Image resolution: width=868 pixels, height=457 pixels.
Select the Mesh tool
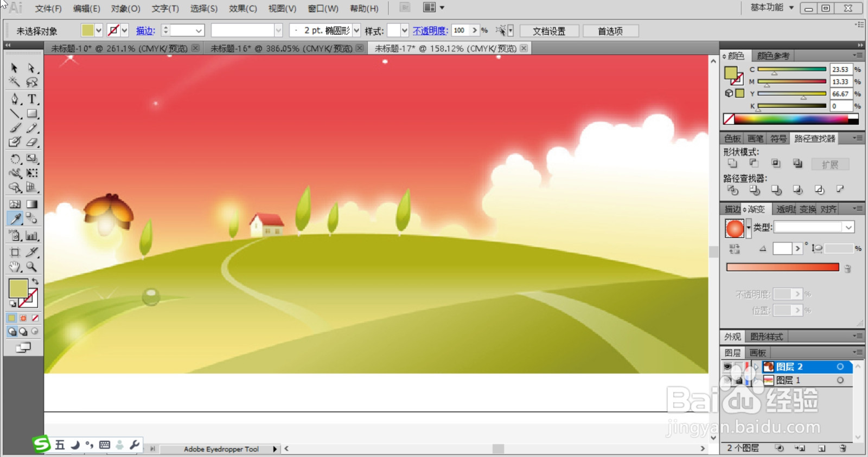pyautogui.click(x=15, y=204)
